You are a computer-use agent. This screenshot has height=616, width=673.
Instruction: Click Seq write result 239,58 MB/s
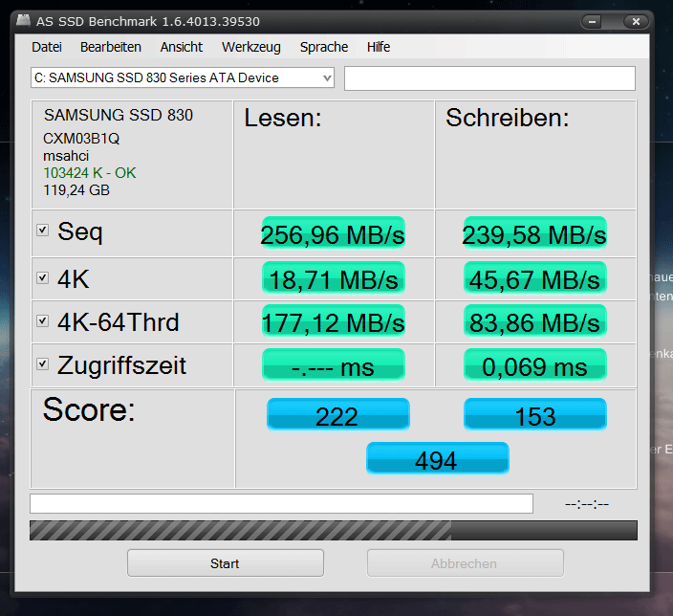(534, 234)
